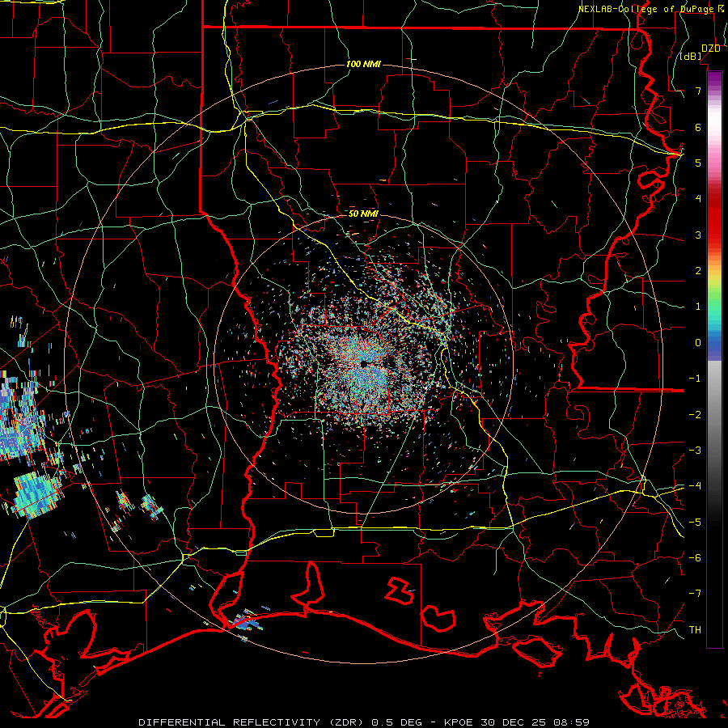Click the -3 value on the color scale
The height and width of the screenshot is (728, 728).
click(x=695, y=450)
